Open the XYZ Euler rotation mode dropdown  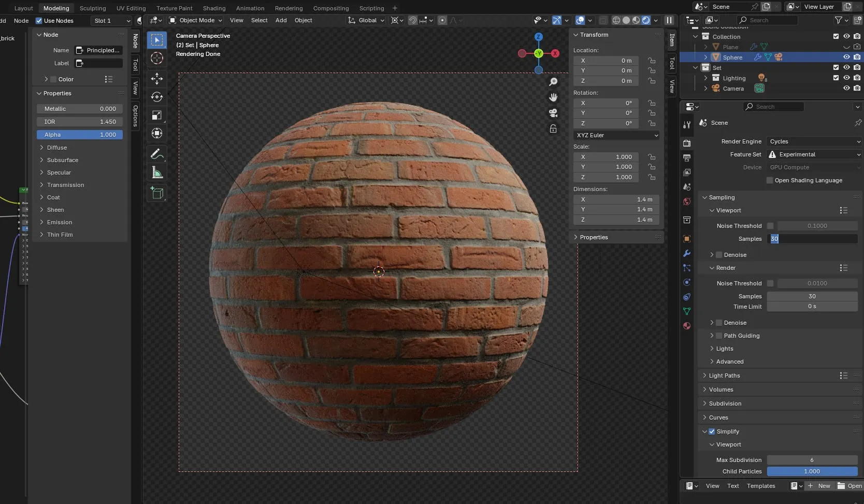(616, 135)
